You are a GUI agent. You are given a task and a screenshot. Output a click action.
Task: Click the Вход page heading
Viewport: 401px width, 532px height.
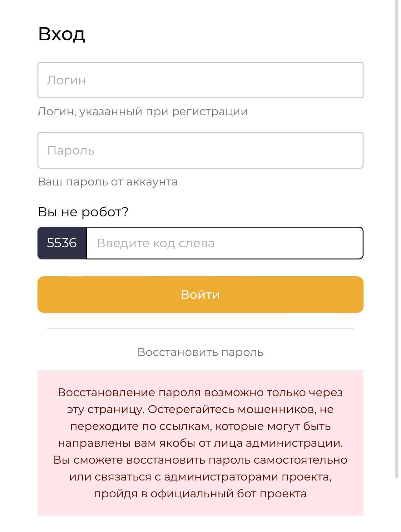(62, 34)
